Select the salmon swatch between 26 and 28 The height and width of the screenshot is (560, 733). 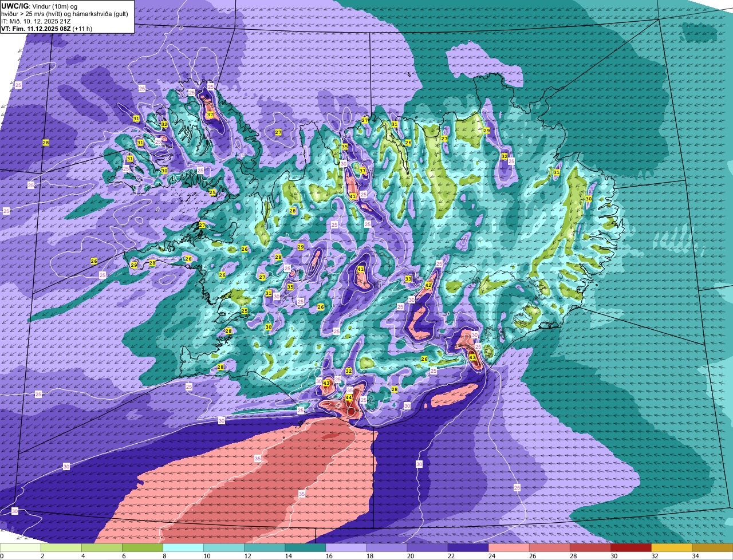(549, 547)
